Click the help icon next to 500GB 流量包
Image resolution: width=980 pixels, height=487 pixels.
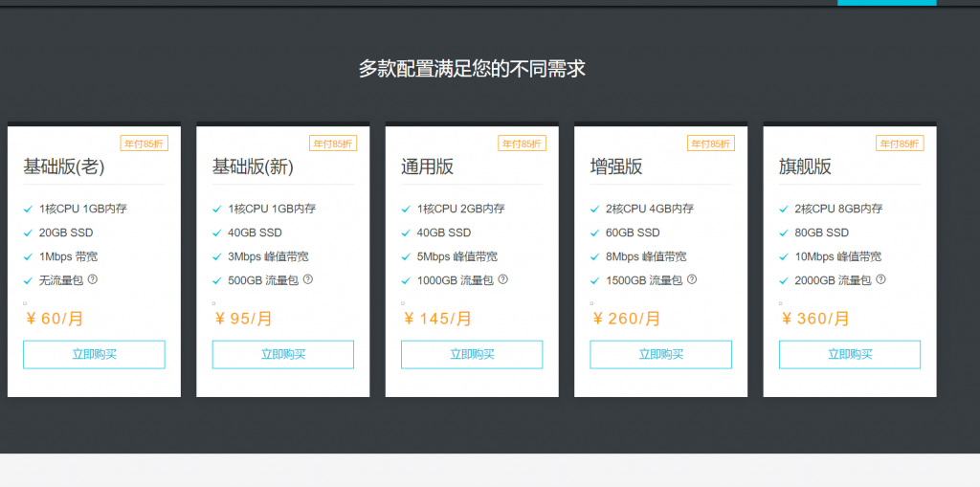[x=308, y=279]
